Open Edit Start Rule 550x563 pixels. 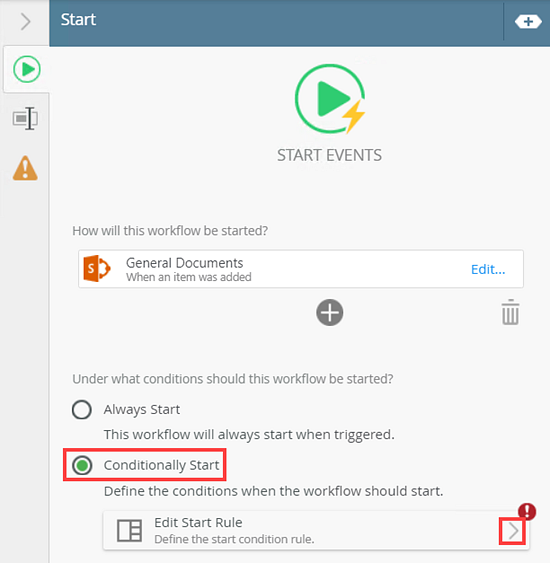click(316, 530)
